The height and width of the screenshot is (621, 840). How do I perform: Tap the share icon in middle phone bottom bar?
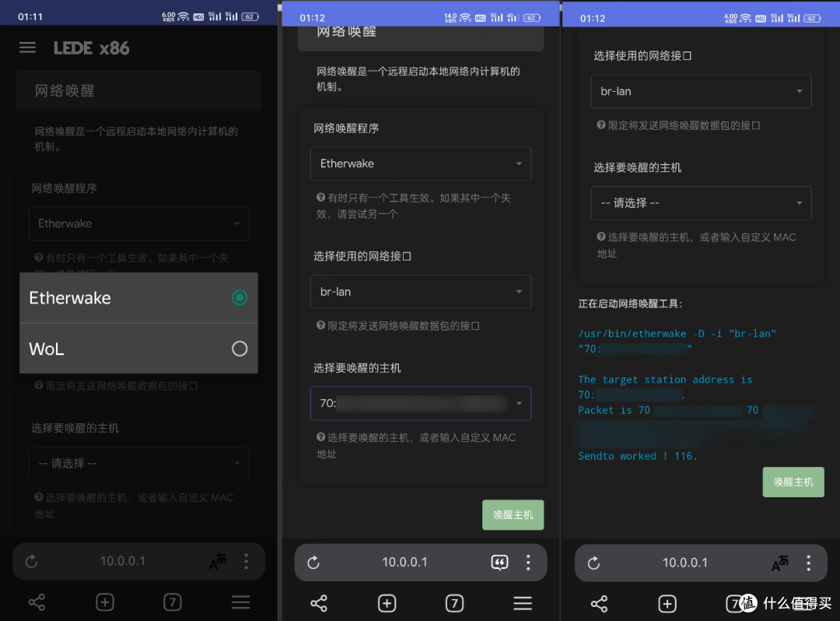319,603
